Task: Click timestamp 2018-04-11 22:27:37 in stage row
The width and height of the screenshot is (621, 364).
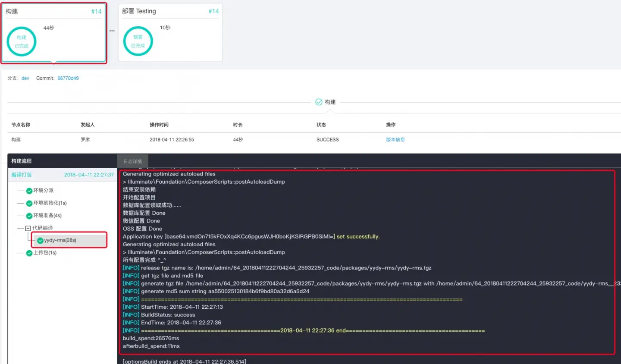Action: coord(89,175)
